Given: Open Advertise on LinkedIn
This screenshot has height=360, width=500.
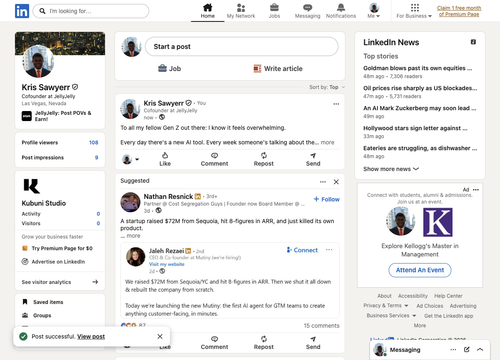Looking at the screenshot, I should click(x=53, y=262).
